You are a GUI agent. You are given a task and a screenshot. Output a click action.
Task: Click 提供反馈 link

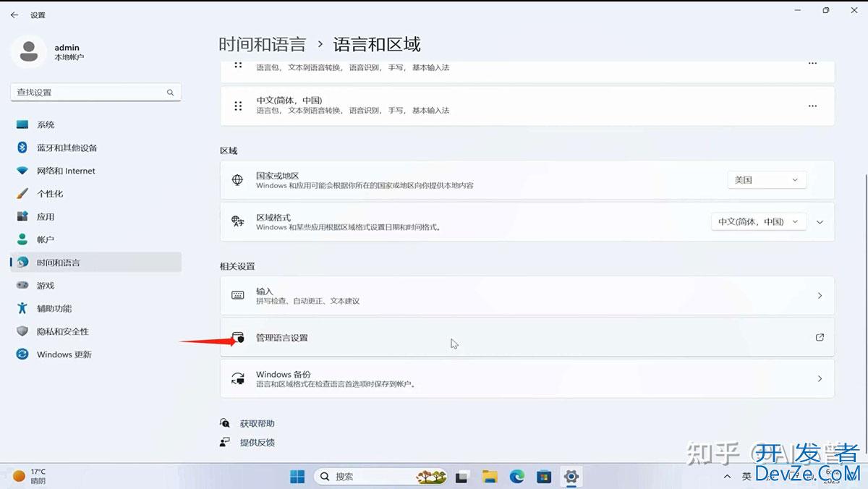[x=258, y=442]
